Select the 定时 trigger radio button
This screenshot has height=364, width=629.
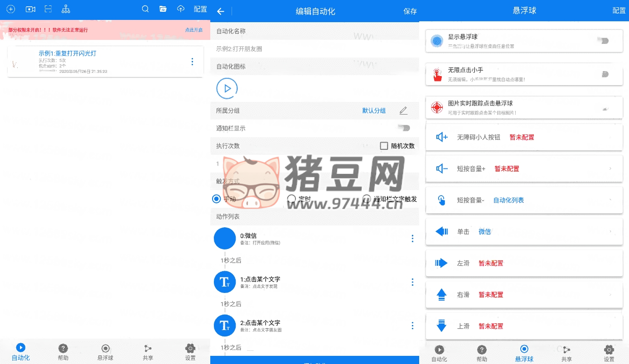tap(292, 199)
